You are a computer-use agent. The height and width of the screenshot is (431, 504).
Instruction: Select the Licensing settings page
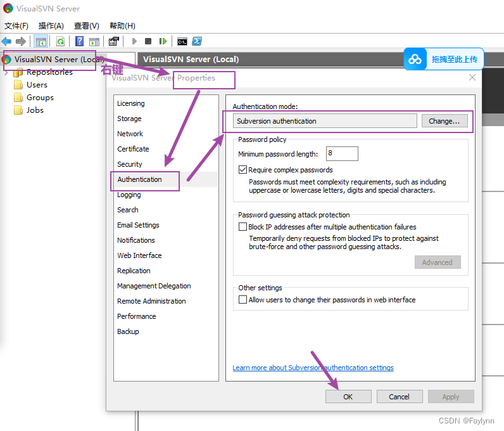pyautogui.click(x=131, y=103)
